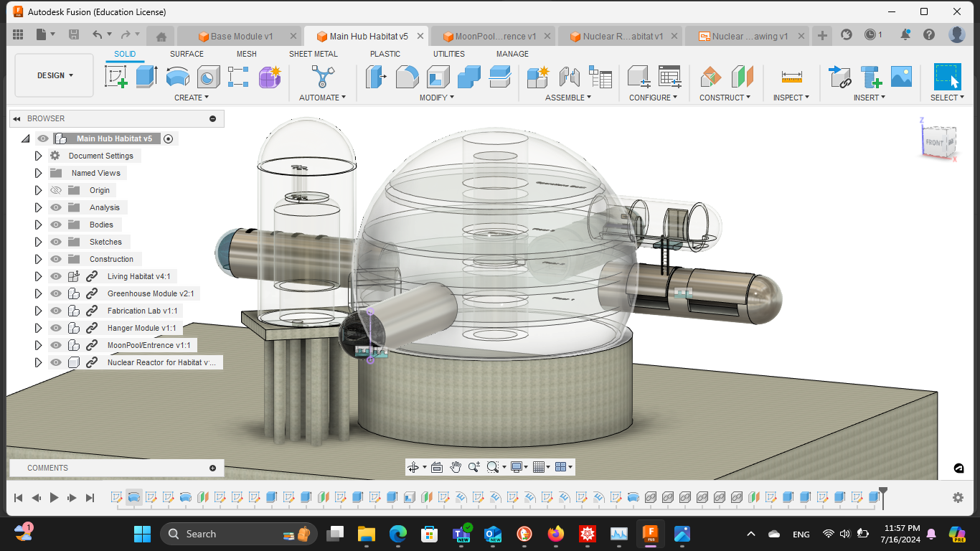Viewport: 980px width, 551px height.
Task: Select the Press Pull tool
Action: tap(376, 76)
